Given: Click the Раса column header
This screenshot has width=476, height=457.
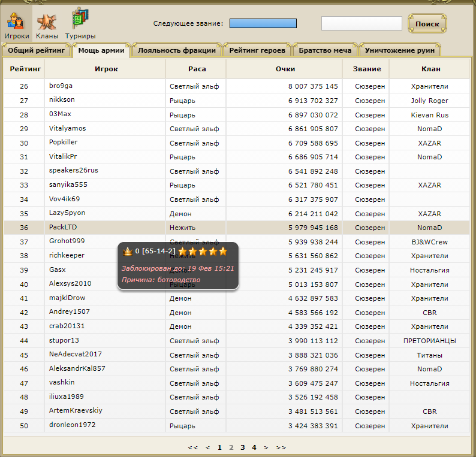Looking at the screenshot, I should click(197, 69).
